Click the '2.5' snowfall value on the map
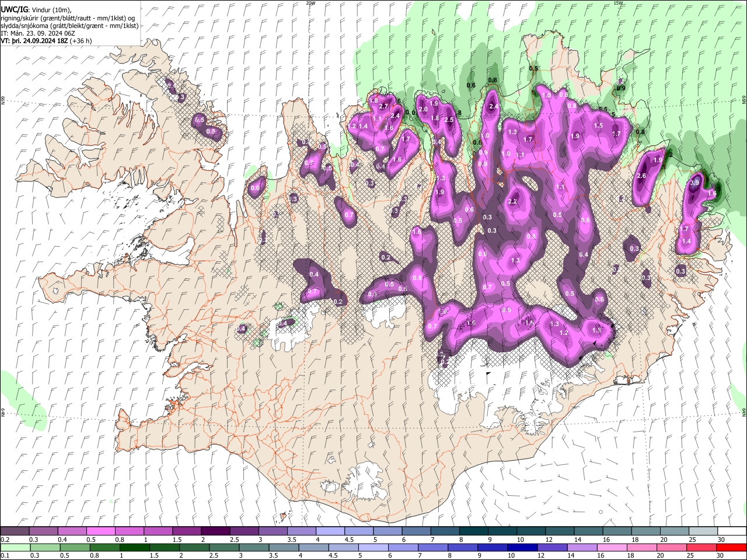The image size is (747, 560). (x=449, y=120)
